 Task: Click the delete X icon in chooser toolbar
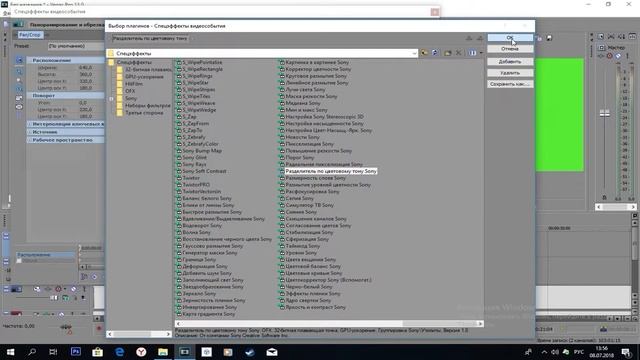458,53
